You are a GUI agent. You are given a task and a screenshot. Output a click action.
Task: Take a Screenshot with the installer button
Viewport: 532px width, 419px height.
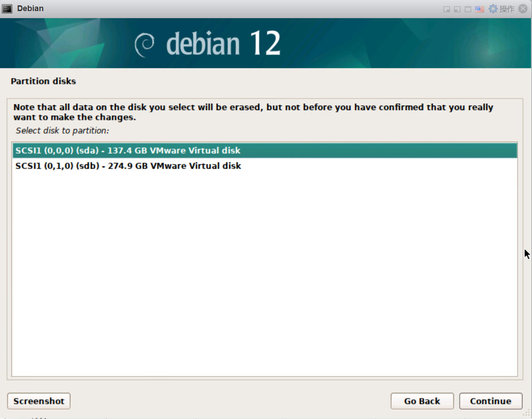click(x=39, y=401)
